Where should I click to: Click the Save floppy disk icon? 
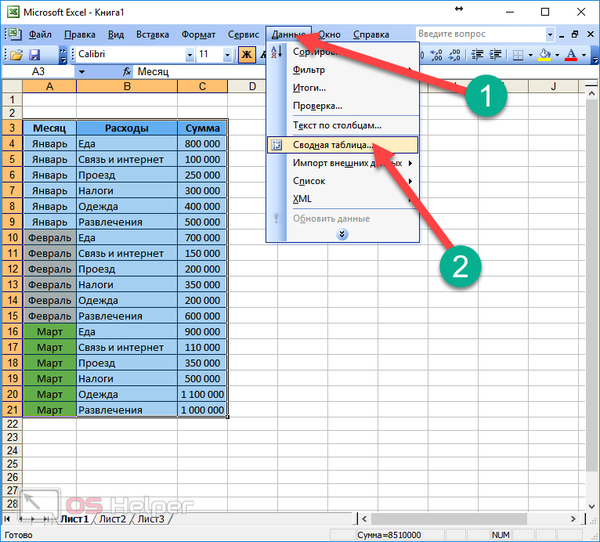point(35,55)
